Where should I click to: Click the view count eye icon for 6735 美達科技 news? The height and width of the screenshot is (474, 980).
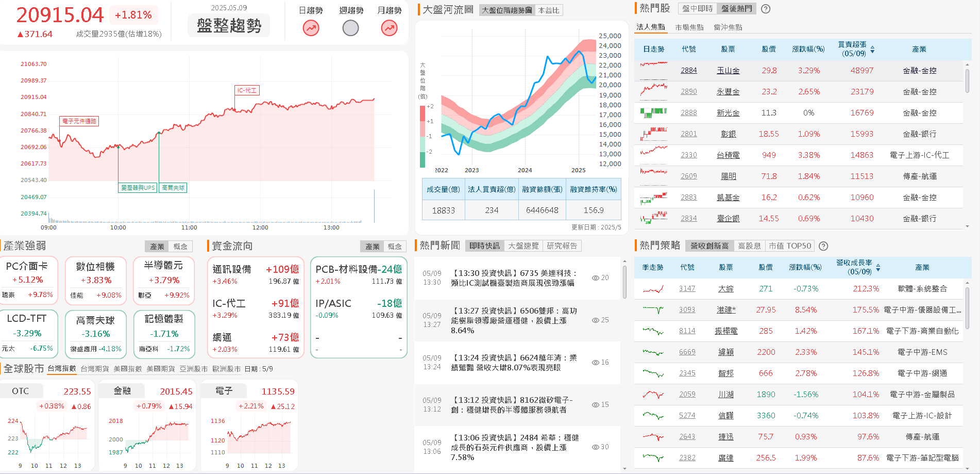point(595,278)
